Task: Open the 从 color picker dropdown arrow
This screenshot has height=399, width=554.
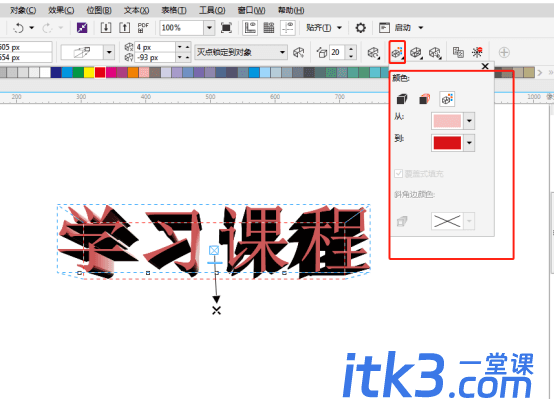Action: [469, 121]
